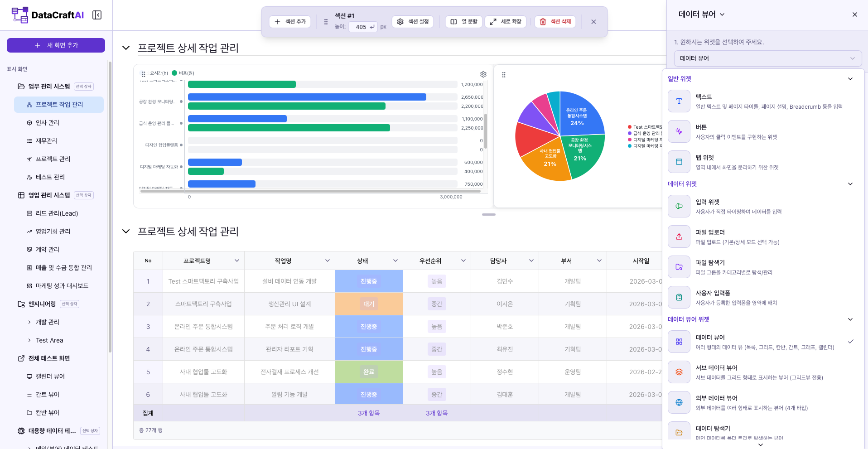The image size is (868, 449).
Task: Click the 열 분할 button
Action: point(463,22)
